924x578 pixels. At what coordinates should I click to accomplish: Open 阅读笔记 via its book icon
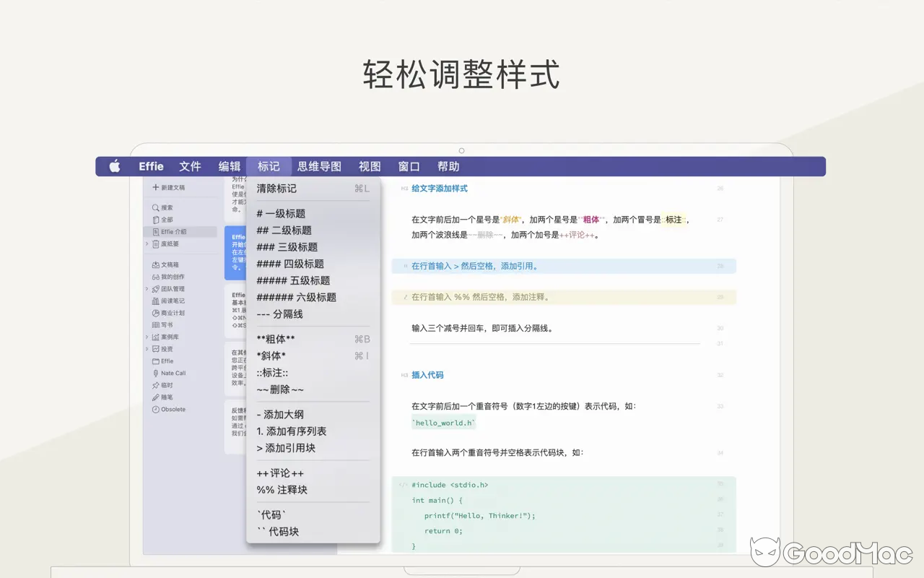154,300
